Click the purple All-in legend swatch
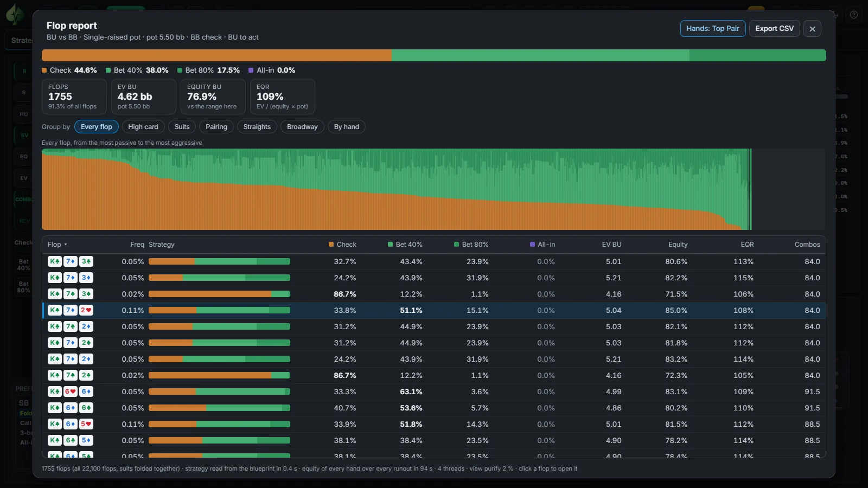This screenshot has width=868, height=488. (251, 70)
